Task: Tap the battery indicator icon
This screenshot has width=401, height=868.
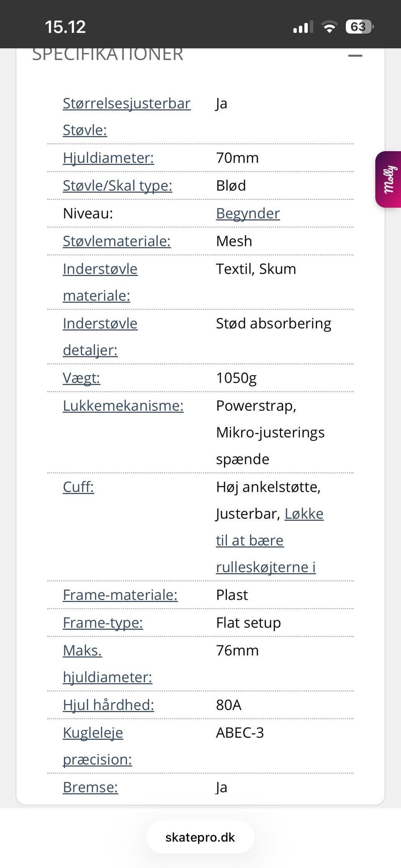Action: point(359,27)
